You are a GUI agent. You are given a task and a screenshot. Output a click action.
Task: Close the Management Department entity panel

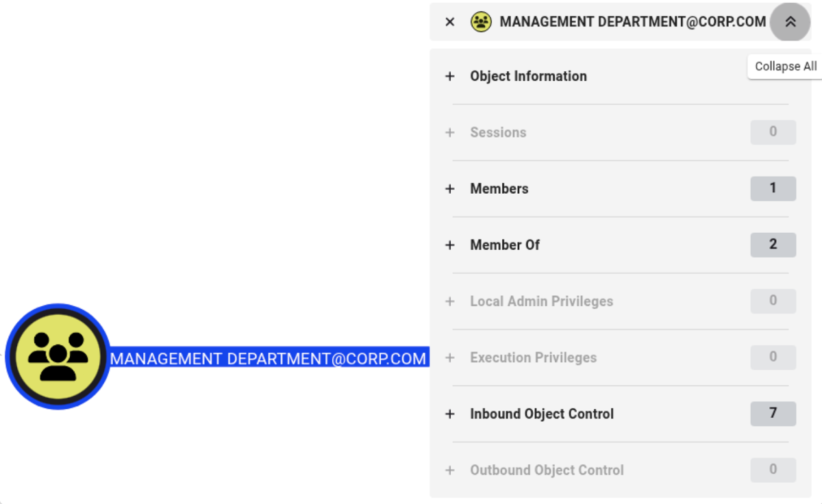pyautogui.click(x=450, y=22)
